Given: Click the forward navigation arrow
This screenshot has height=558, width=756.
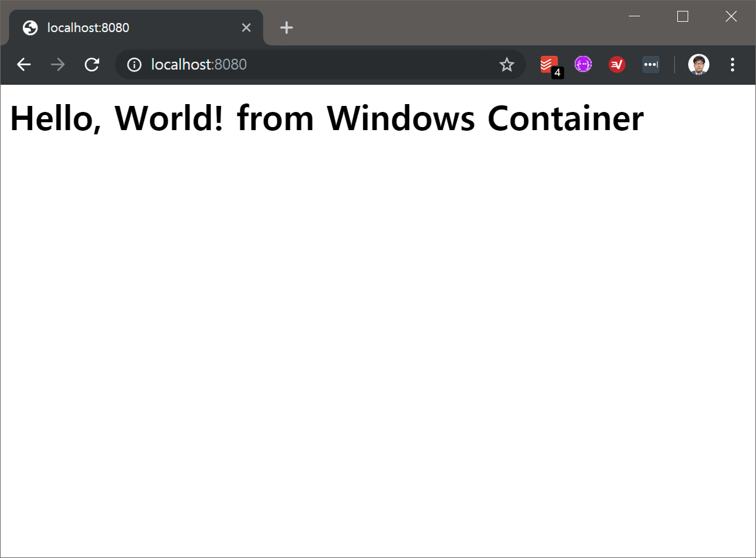Looking at the screenshot, I should 58,65.
